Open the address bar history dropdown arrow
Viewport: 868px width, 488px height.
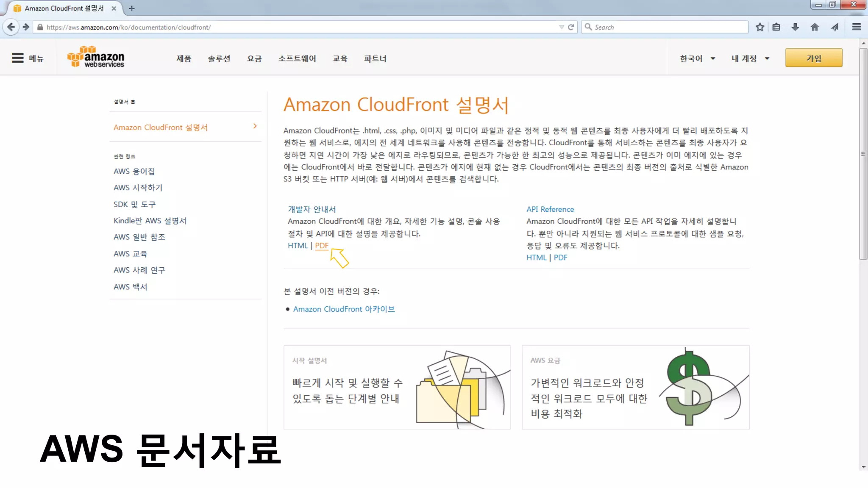click(x=562, y=27)
